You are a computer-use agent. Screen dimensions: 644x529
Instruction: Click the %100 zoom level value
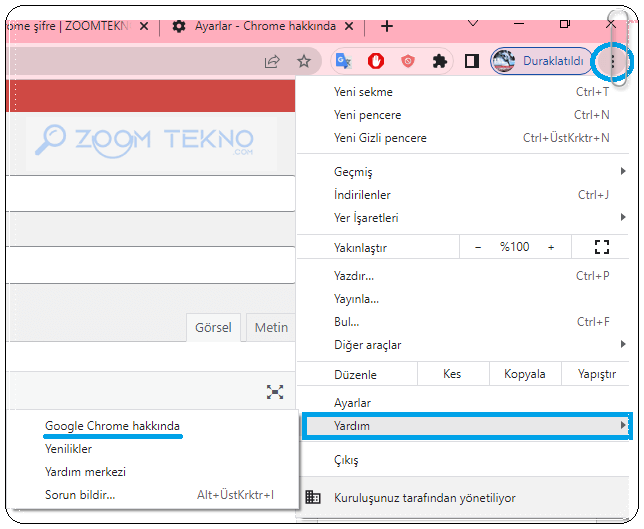coord(514,247)
